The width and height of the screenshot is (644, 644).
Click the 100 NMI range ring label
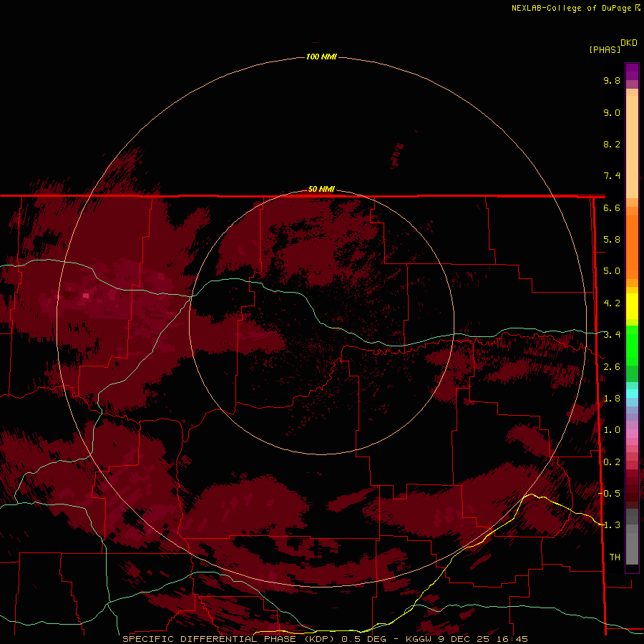321,57
